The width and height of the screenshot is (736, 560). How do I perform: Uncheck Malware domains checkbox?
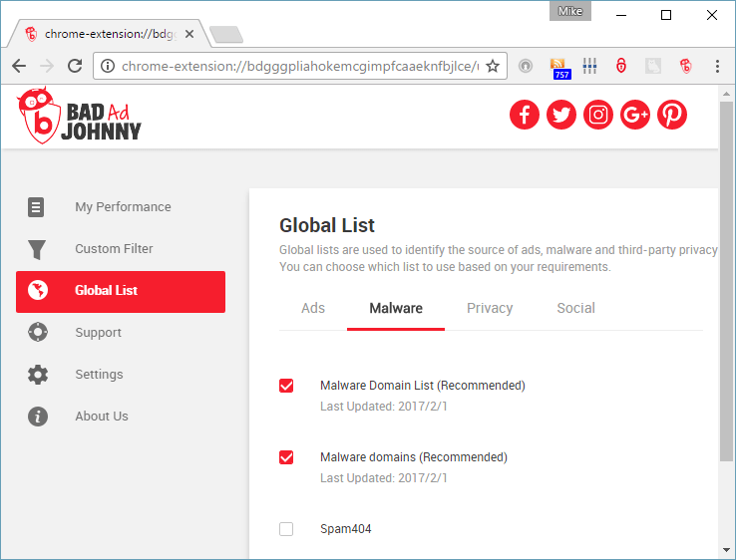[286, 457]
